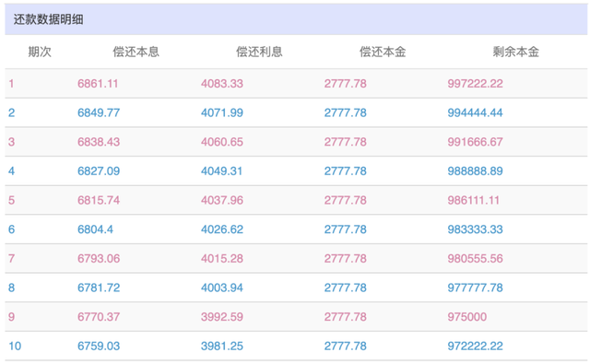The width and height of the screenshot is (590, 364).
Task: Select payment amount 6827.09
Action: pos(99,171)
